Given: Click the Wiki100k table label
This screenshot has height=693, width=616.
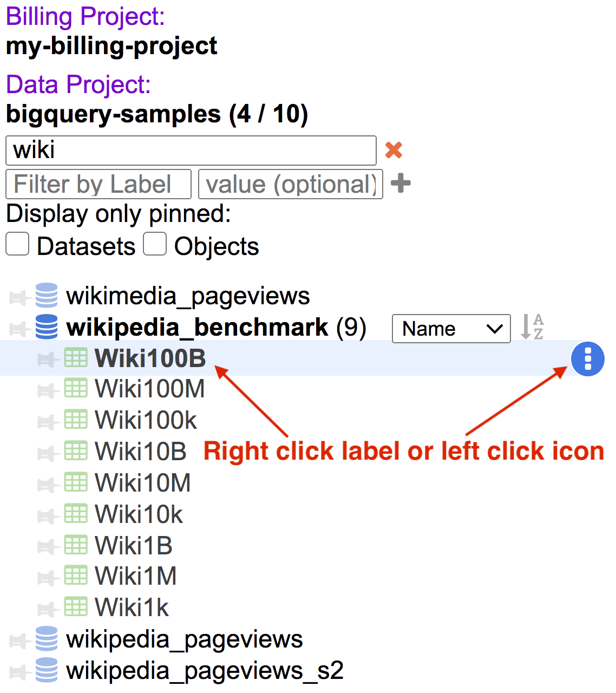Looking at the screenshot, I should click(146, 420).
